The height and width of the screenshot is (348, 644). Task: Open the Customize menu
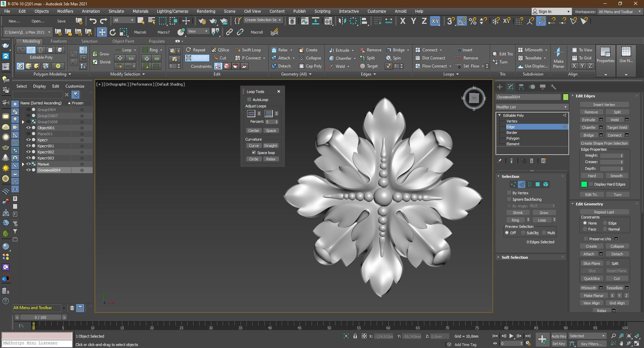[x=376, y=11]
